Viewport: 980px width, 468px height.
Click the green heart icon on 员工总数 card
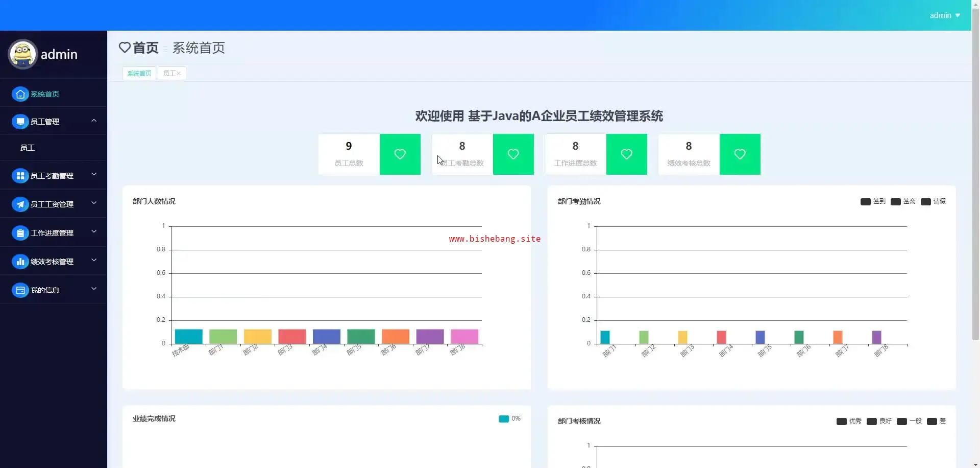point(400,154)
